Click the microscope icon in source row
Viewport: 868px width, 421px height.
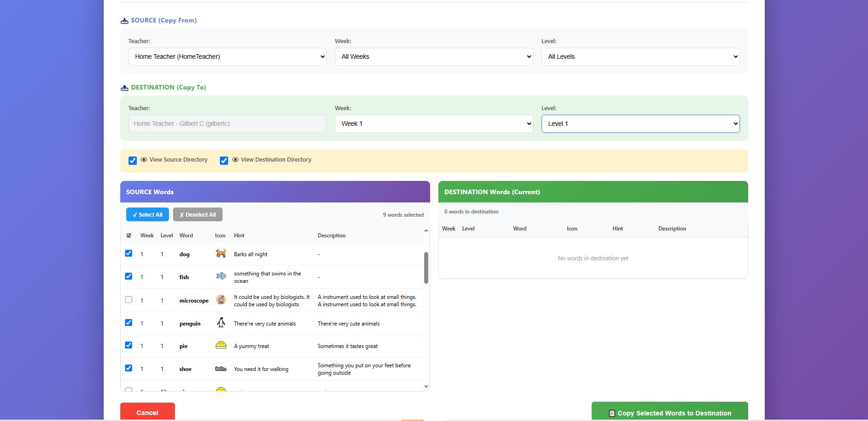(221, 300)
